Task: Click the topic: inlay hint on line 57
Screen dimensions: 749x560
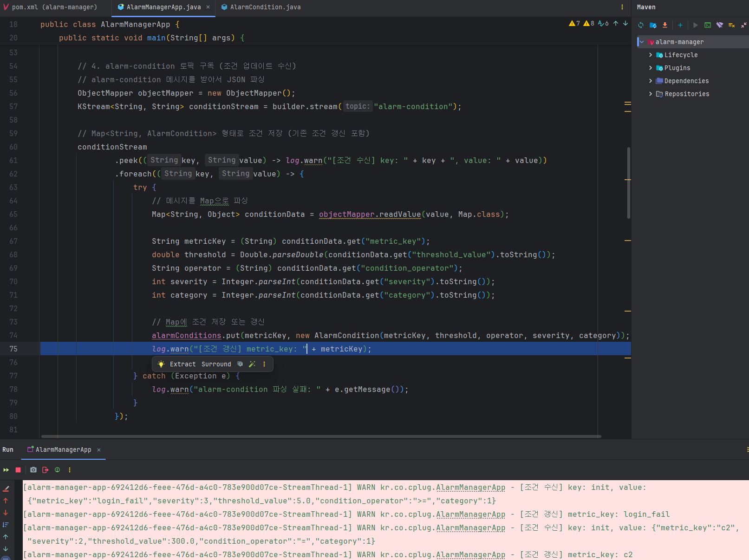Action: tap(358, 106)
